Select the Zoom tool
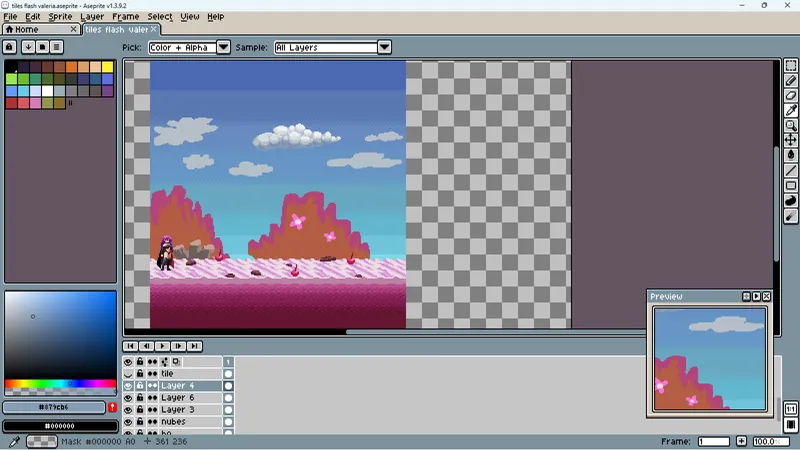The height and width of the screenshot is (450, 800). pyautogui.click(x=791, y=126)
